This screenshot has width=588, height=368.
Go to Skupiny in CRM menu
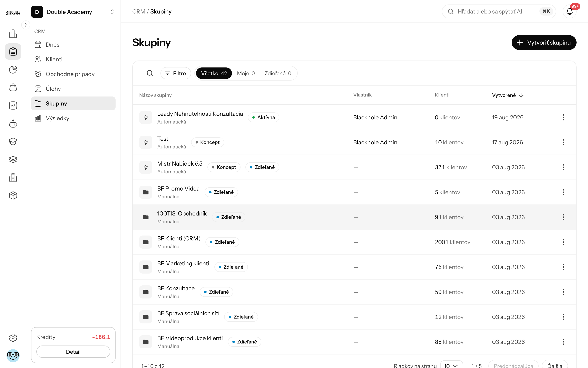coord(73,103)
